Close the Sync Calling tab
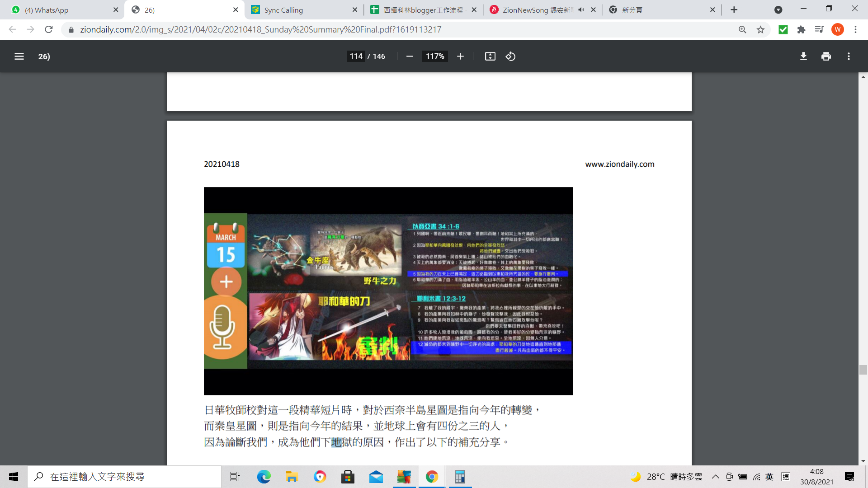868x488 pixels. (354, 10)
